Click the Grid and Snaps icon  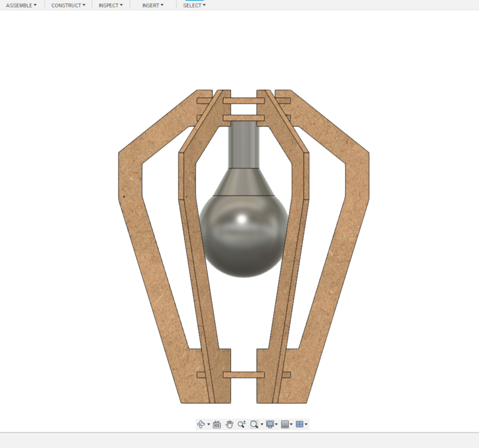285,424
